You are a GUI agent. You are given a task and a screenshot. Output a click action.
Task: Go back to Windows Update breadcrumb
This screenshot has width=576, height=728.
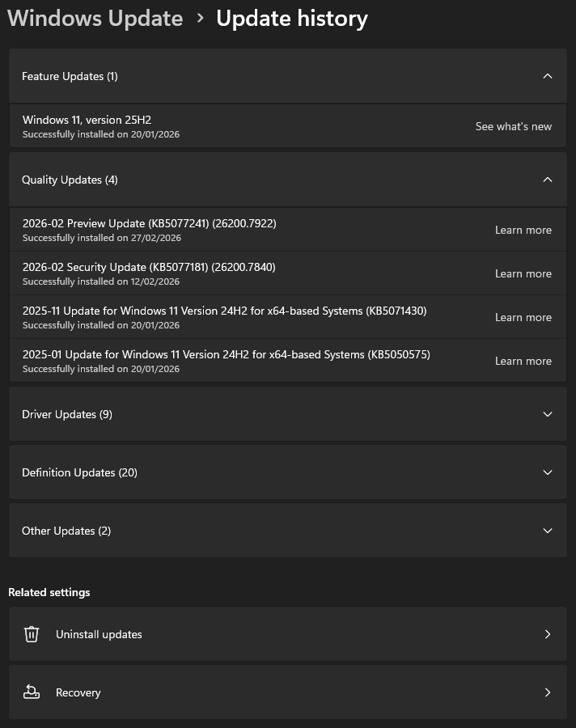[95, 19]
